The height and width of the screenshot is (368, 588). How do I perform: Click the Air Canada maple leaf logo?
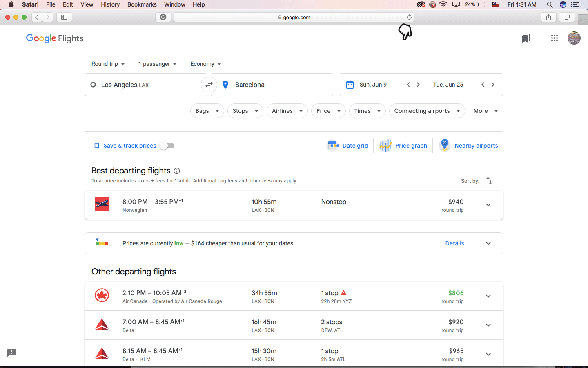(102, 295)
